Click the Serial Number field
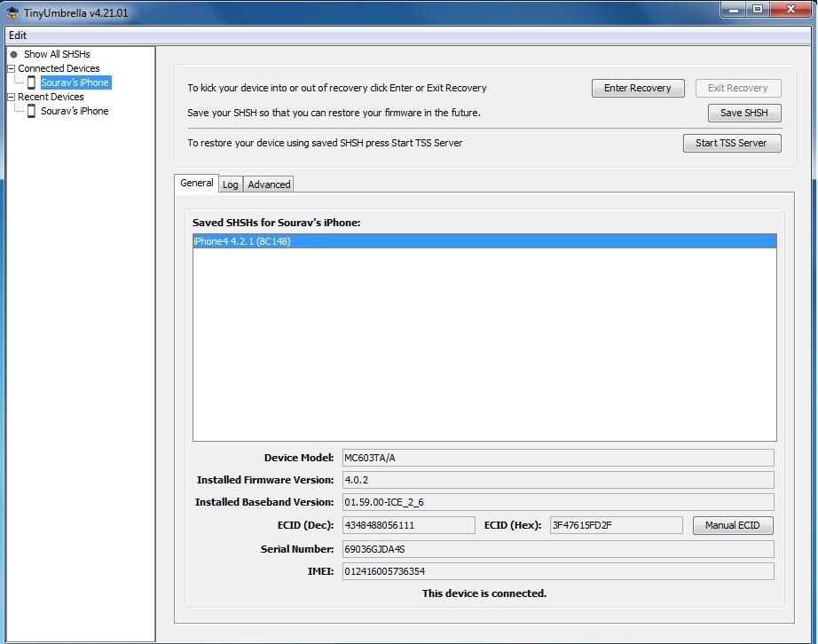 click(x=558, y=549)
